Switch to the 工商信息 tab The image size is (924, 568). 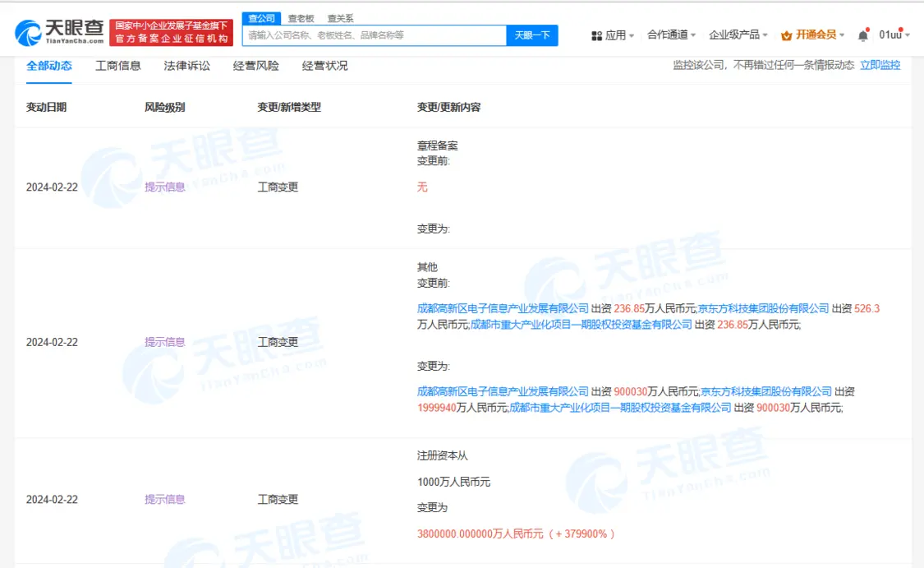coord(118,66)
